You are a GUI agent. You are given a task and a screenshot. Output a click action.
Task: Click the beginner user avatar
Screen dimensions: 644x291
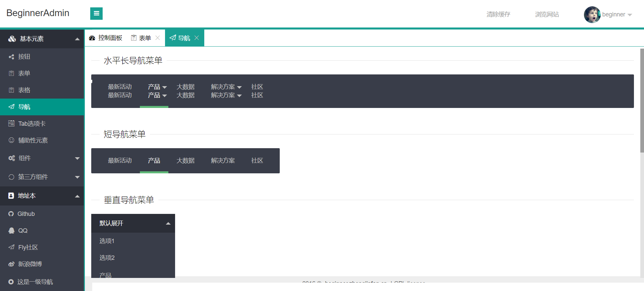pyautogui.click(x=592, y=14)
